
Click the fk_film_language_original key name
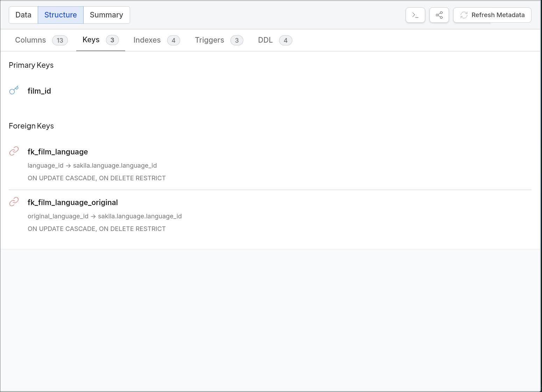click(73, 202)
